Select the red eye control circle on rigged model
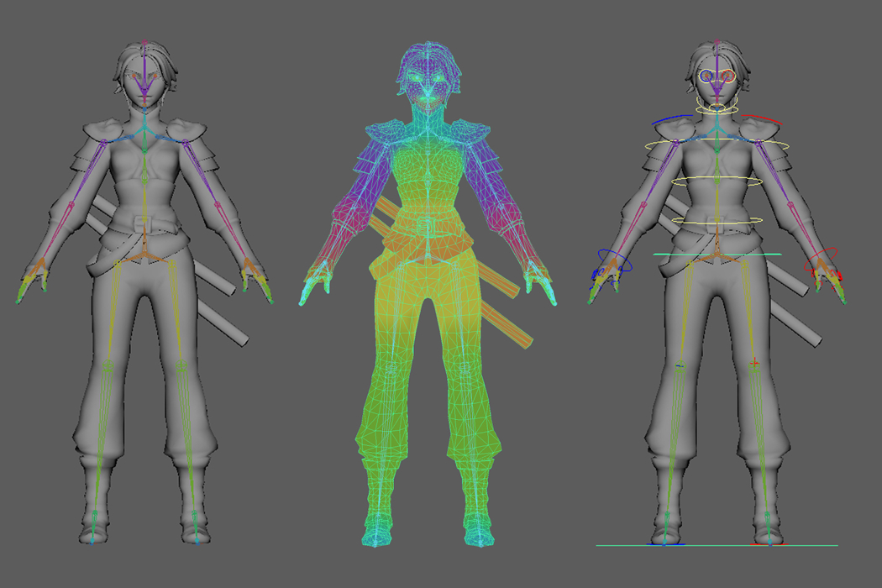Image resolution: width=882 pixels, height=588 pixels. (728, 76)
